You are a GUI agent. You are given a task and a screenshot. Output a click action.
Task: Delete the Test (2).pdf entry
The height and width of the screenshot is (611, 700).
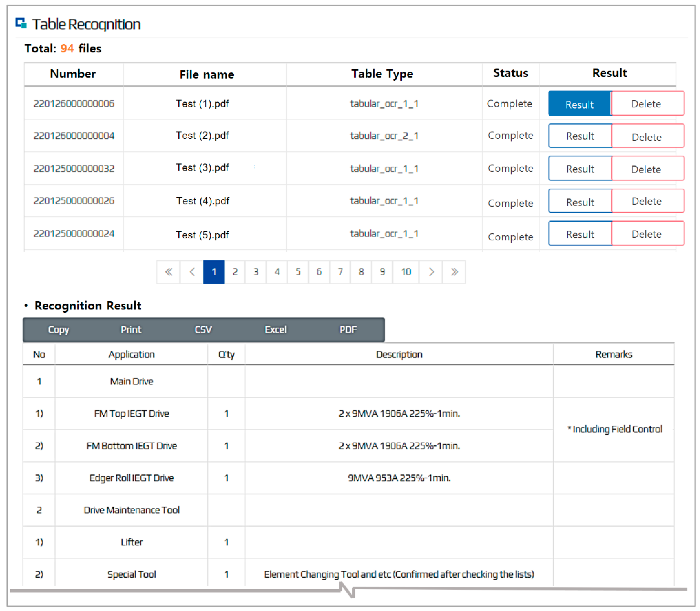[647, 136]
